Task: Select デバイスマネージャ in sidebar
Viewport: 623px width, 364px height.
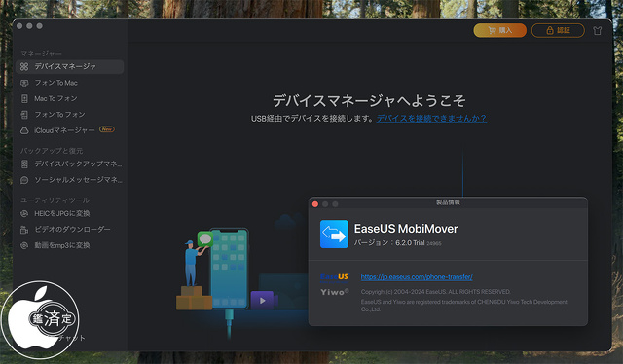Action: point(69,67)
